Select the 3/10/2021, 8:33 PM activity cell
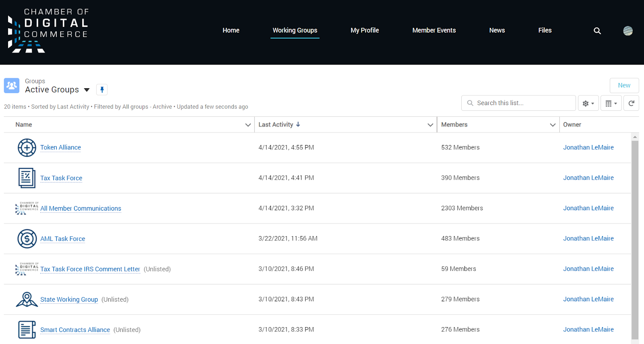644x344 pixels. tap(286, 329)
